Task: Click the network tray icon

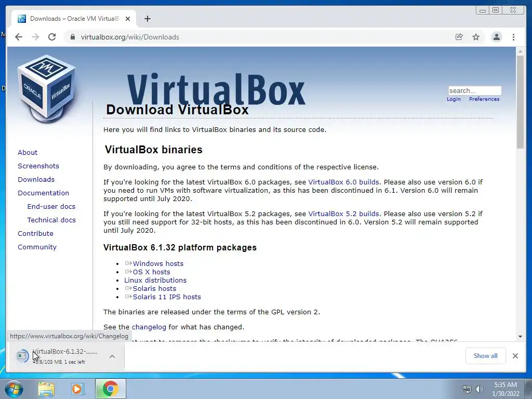Action: point(467,389)
